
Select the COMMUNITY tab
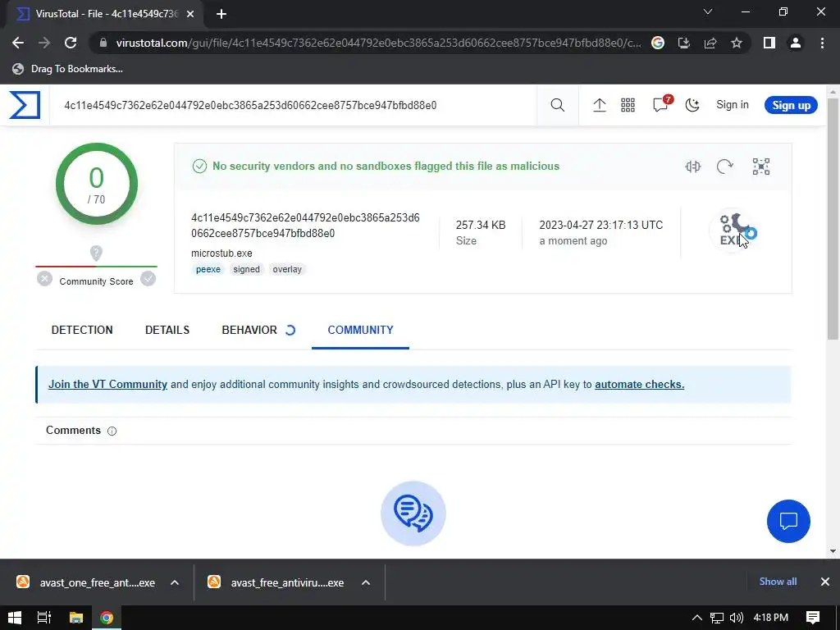tap(361, 330)
